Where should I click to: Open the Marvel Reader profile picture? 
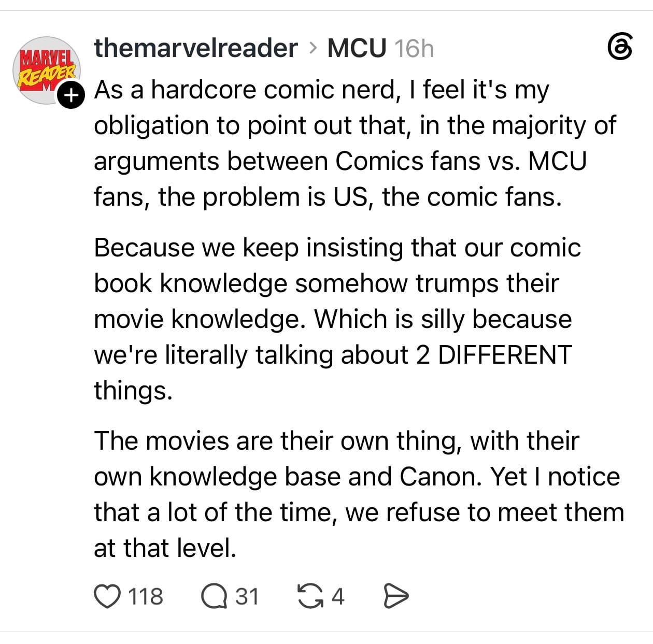pos(47,70)
